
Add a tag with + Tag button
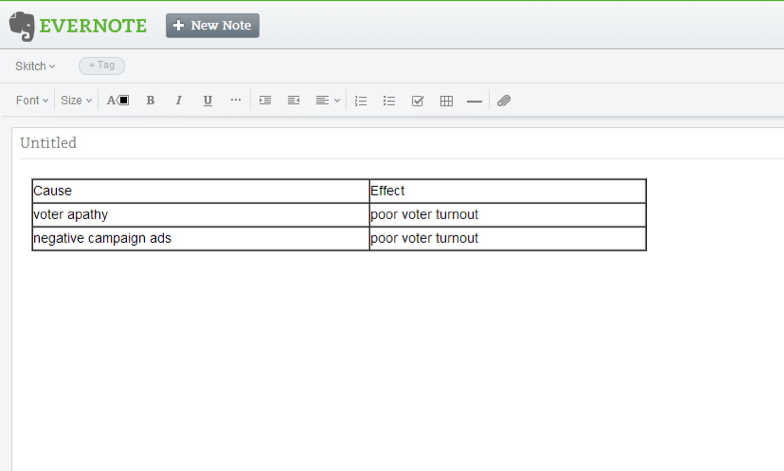(102, 66)
